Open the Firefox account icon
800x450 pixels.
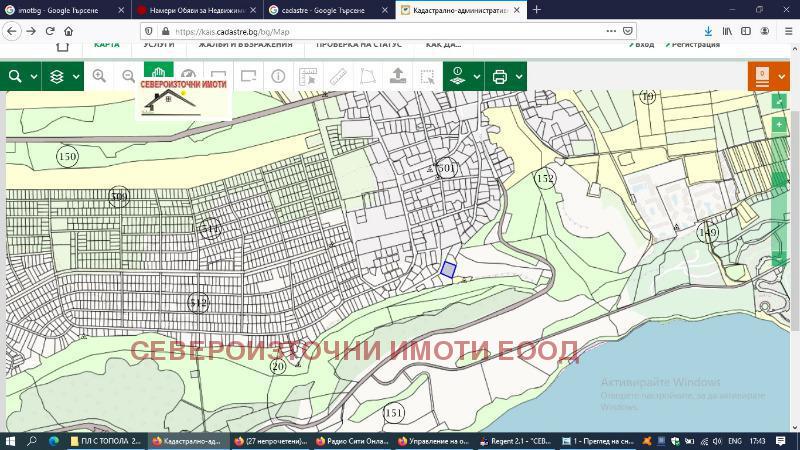click(x=765, y=31)
